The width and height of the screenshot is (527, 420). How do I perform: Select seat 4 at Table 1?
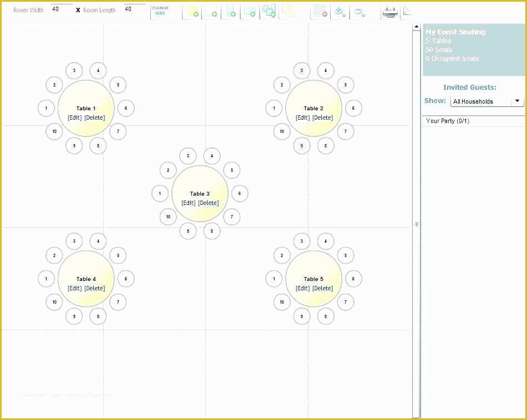coord(98,70)
